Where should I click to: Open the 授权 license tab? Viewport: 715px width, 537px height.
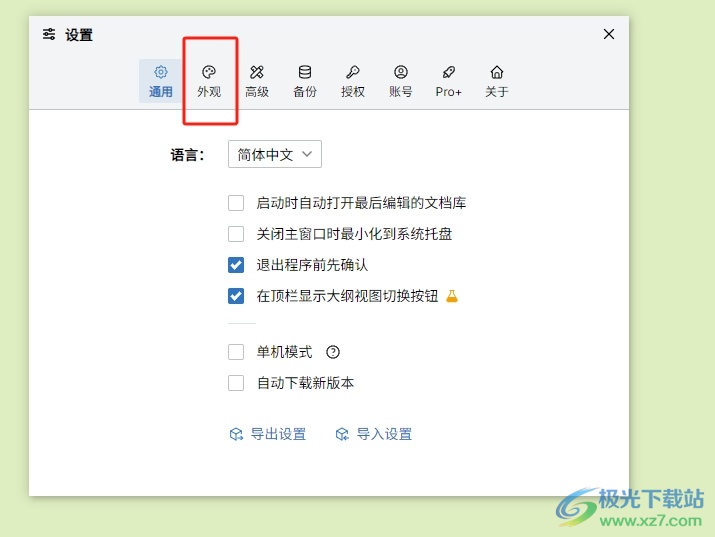click(352, 81)
